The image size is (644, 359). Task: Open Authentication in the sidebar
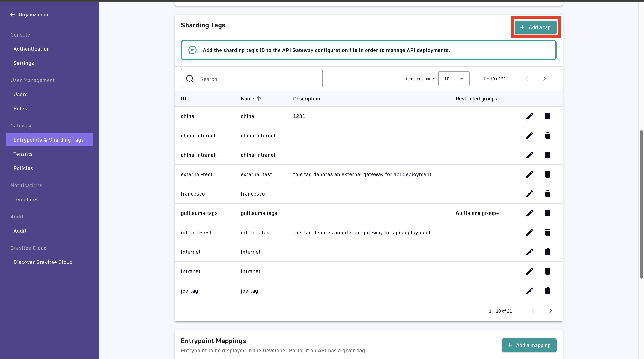(x=31, y=49)
